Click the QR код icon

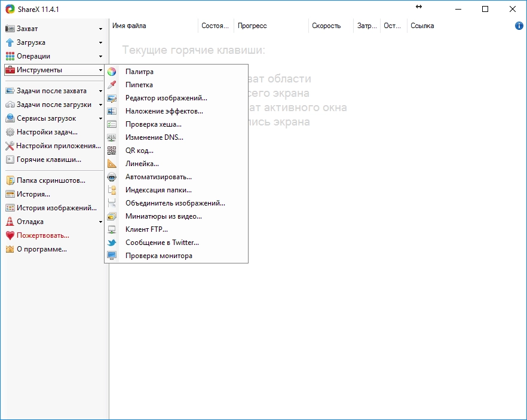112,151
